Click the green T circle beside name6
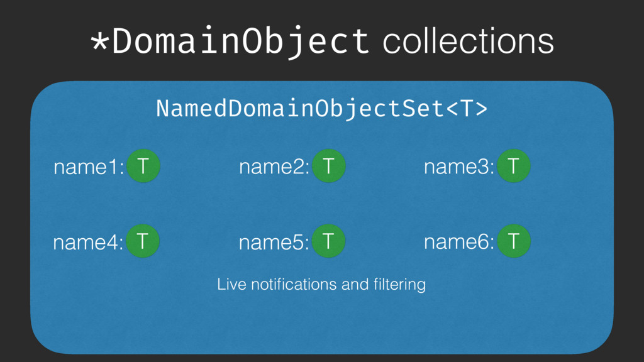644x362 pixels. 513,241
